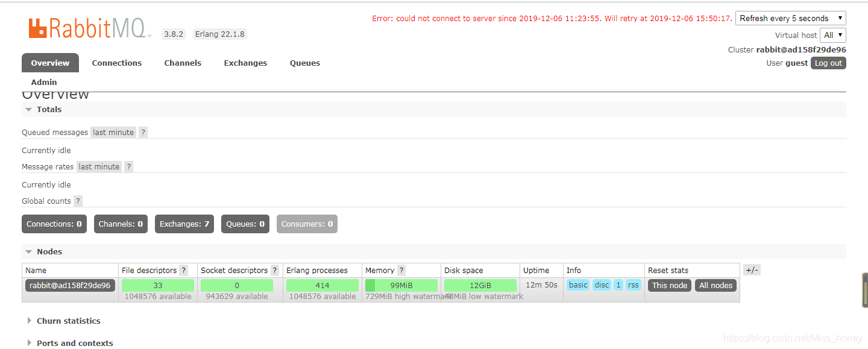This screenshot has width=868, height=349.
Task: Click the 729MiB high watermark text
Action: point(409,296)
